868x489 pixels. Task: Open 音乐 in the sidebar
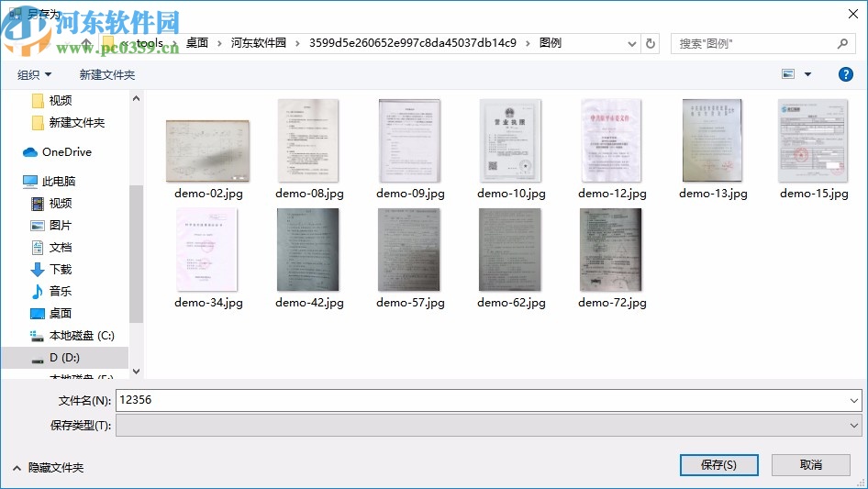[51, 292]
